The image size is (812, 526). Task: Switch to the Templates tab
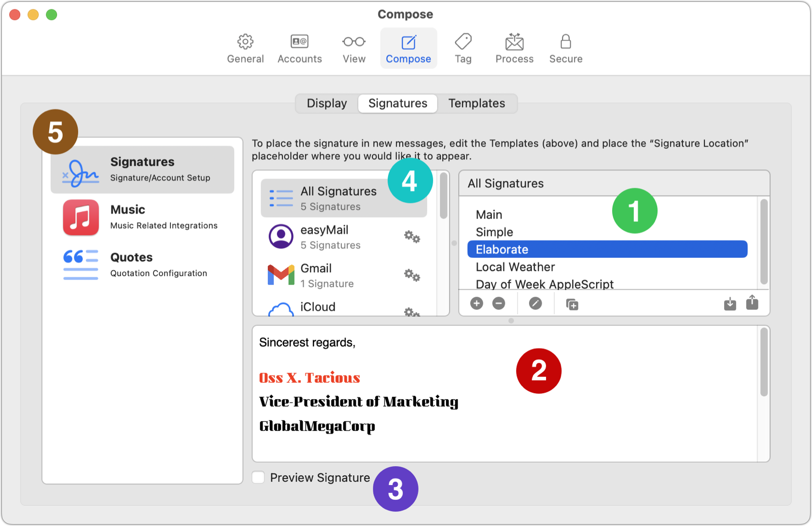476,103
